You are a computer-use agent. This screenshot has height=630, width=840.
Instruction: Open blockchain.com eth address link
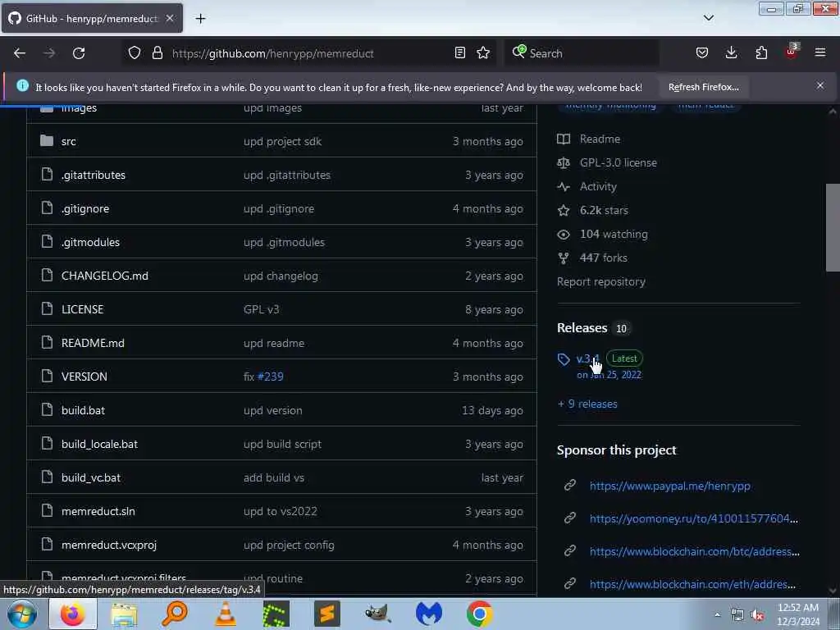coord(692,584)
